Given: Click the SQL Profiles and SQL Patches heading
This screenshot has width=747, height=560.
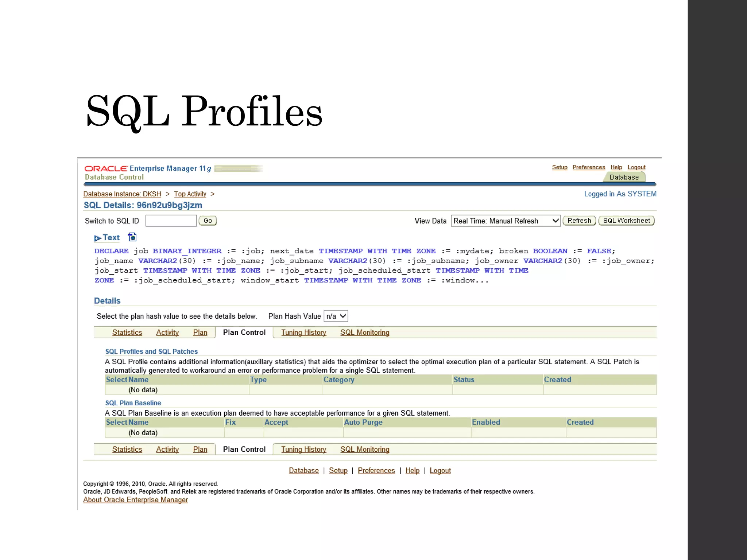Looking at the screenshot, I should pyautogui.click(x=151, y=351).
